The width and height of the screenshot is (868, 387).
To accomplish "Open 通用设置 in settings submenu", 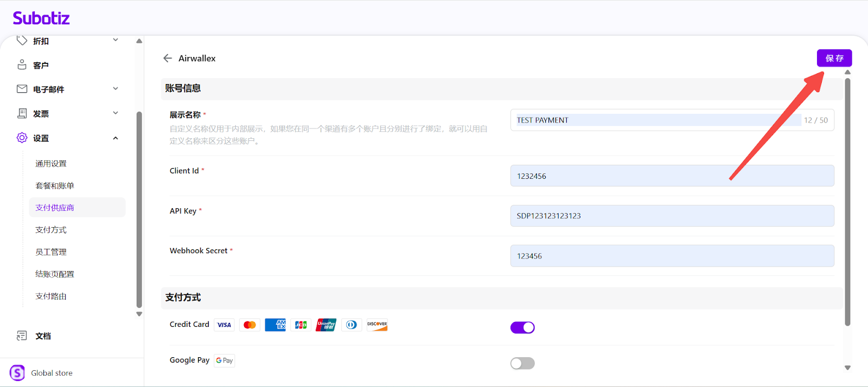I will pyautogui.click(x=51, y=164).
